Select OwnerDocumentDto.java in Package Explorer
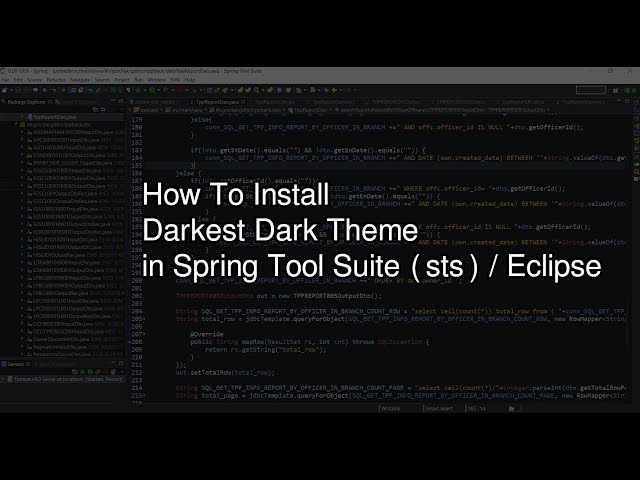640x480 pixels. click(57, 339)
